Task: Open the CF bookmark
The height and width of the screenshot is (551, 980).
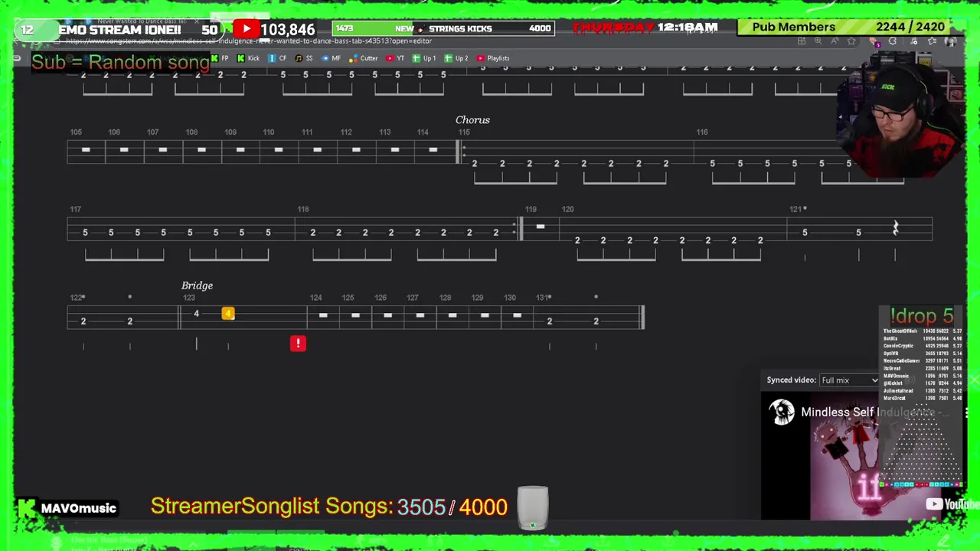Action: coord(277,58)
